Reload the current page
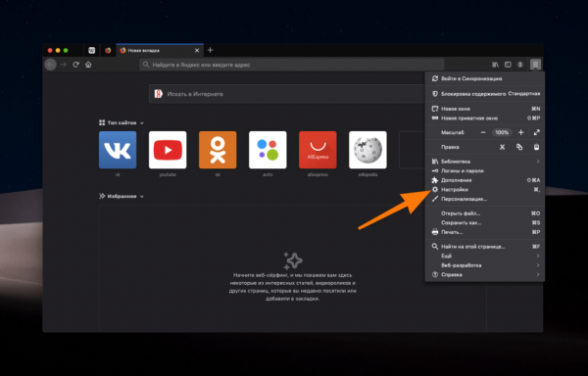 [x=75, y=65]
